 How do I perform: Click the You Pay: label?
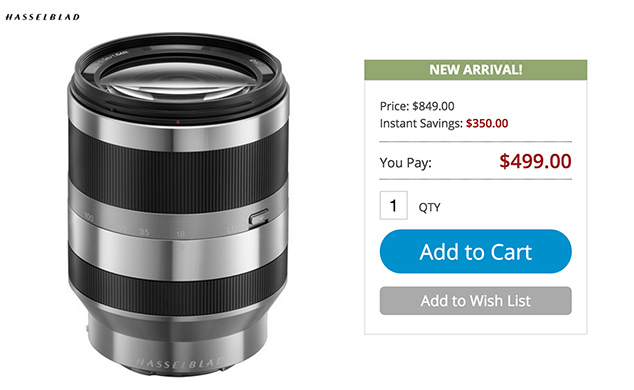click(x=406, y=163)
